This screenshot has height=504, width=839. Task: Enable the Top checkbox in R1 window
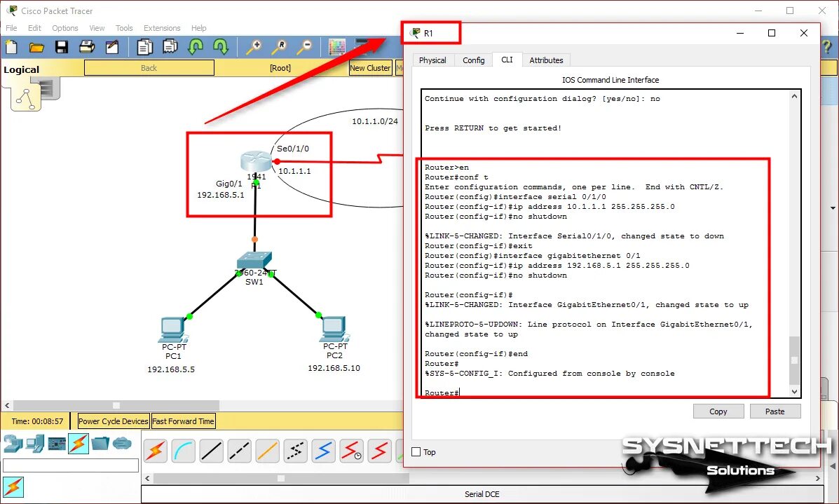pos(416,452)
